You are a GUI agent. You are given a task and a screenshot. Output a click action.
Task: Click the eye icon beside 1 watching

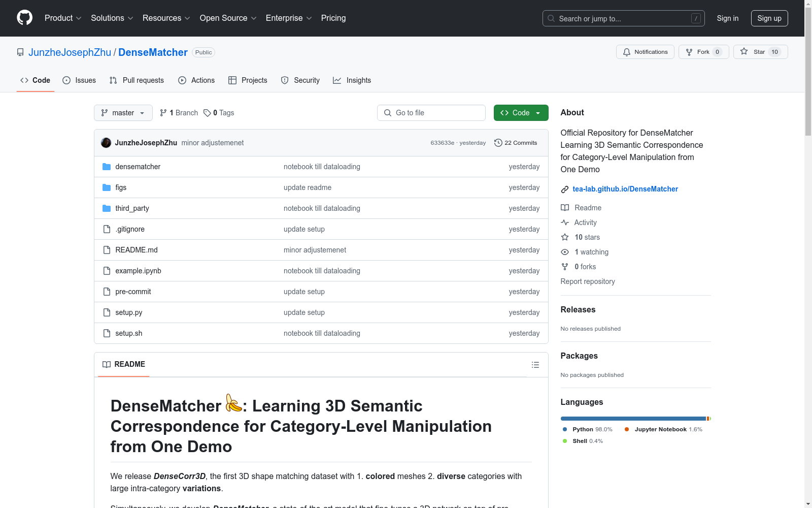(565, 252)
